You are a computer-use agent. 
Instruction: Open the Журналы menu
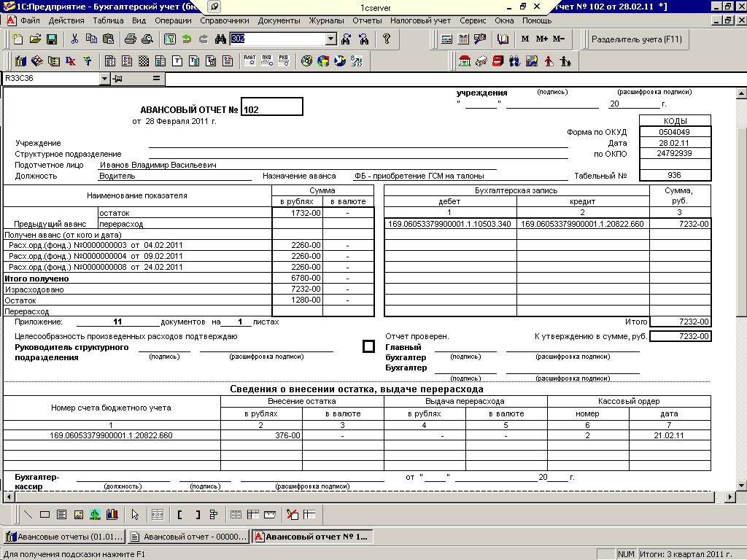(x=325, y=21)
